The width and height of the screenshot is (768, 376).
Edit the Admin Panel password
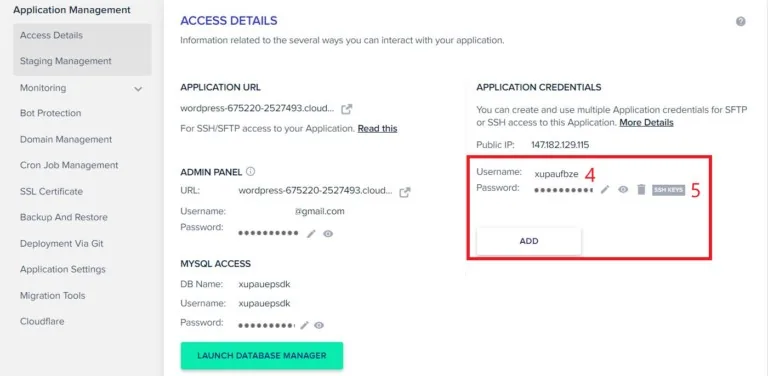(311, 234)
